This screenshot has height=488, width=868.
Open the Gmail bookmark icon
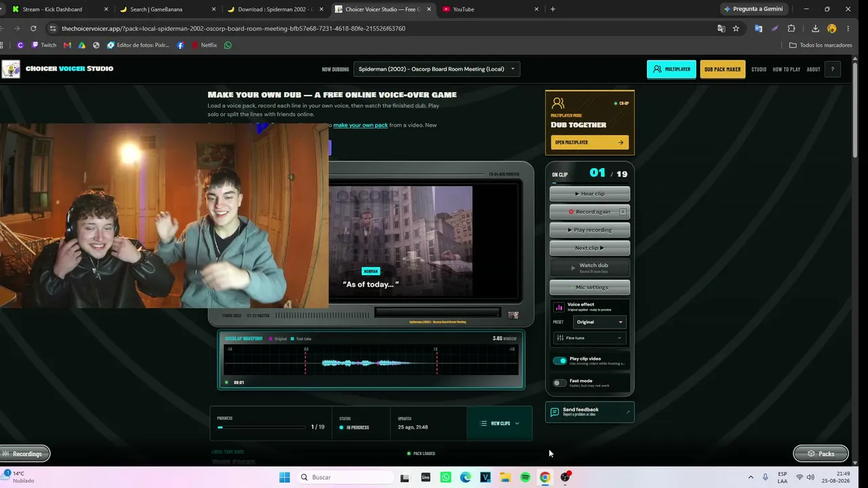point(67,45)
